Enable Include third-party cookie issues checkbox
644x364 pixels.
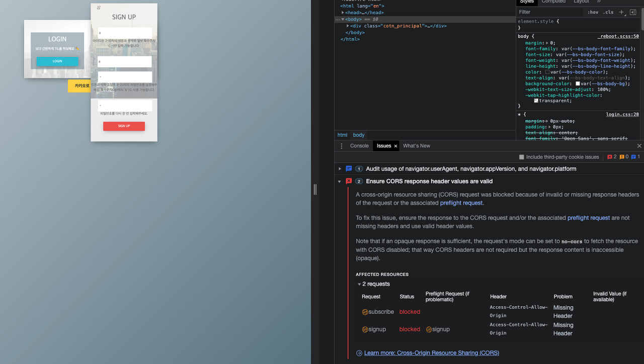point(522,157)
